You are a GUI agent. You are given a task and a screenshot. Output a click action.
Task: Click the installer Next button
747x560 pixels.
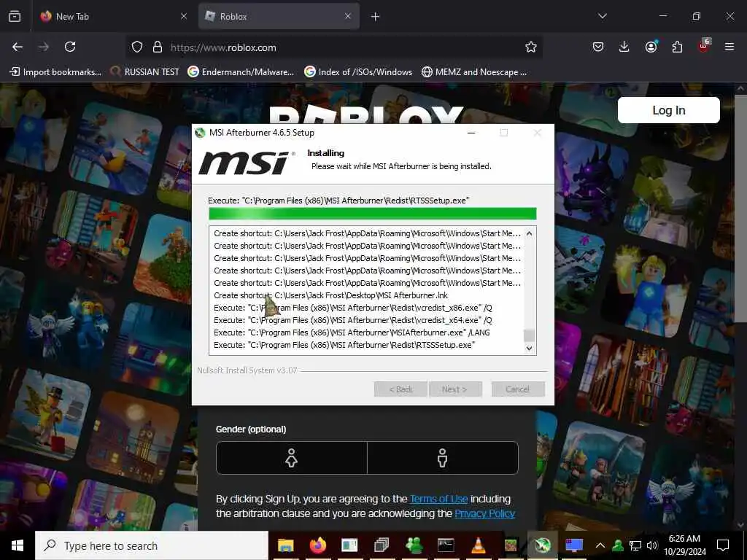(x=455, y=389)
